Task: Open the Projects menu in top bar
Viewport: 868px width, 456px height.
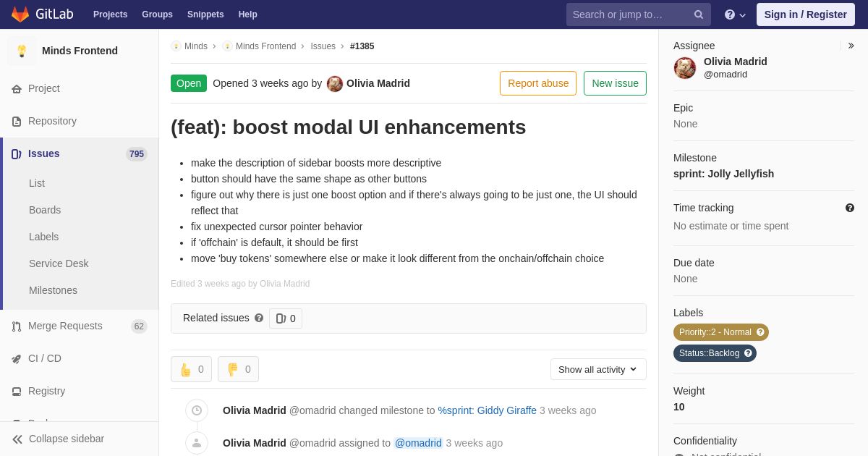Action: (x=110, y=14)
